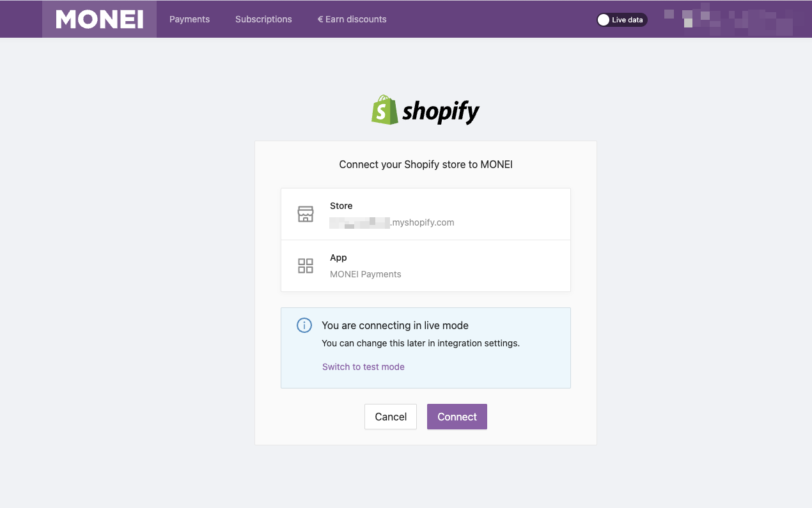Click the 'You are connecting in live mode' notice
Screen dimensions: 812x508
395,325
